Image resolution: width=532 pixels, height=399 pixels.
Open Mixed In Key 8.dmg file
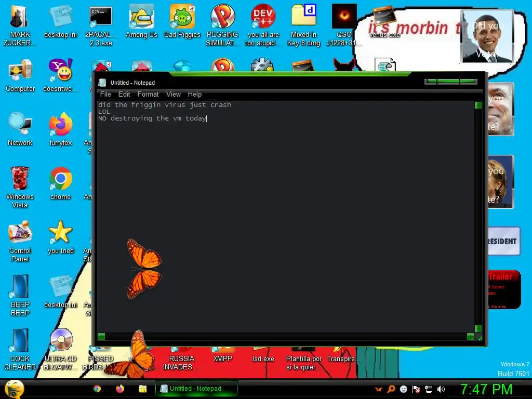[303, 25]
